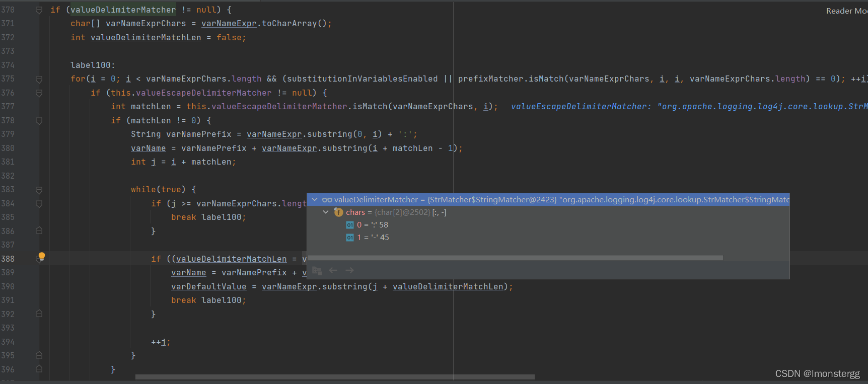Image resolution: width=868 pixels, height=384 pixels.
Task: Click the '++j;' statement on line 394
Action: point(161,342)
